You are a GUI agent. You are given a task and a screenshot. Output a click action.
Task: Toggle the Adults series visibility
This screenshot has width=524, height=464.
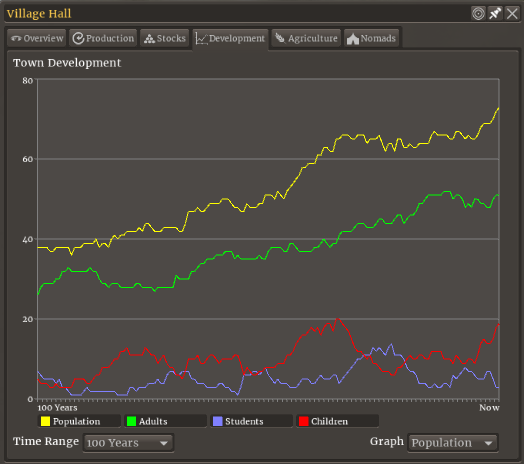(x=165, y=421)
